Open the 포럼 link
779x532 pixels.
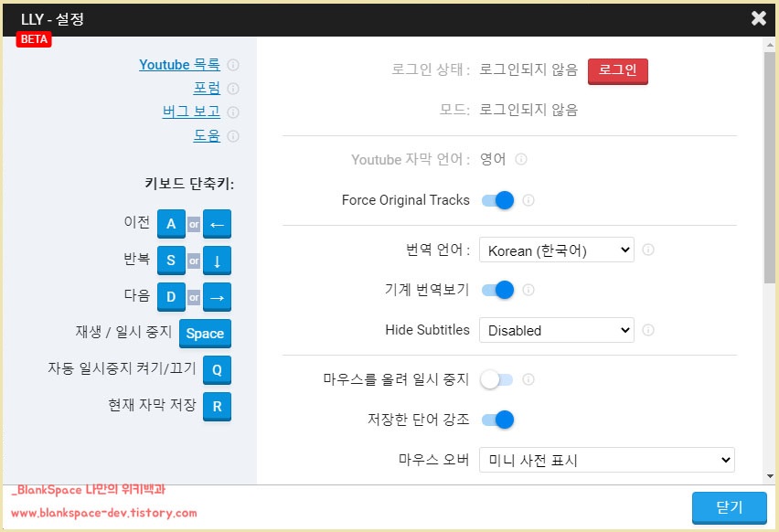click(x=207, y=89)
